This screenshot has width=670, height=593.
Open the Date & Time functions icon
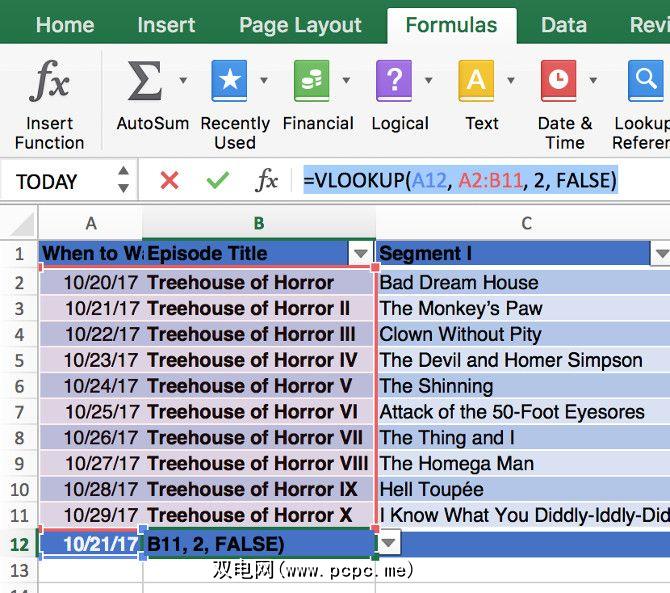[x=558, y=80]
